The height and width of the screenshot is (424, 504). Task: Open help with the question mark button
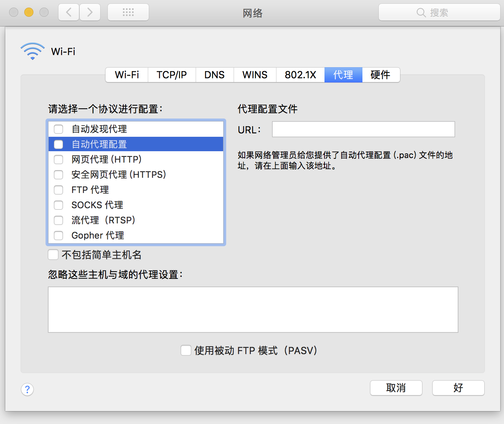pyautogui.click(x=27, y=389)
